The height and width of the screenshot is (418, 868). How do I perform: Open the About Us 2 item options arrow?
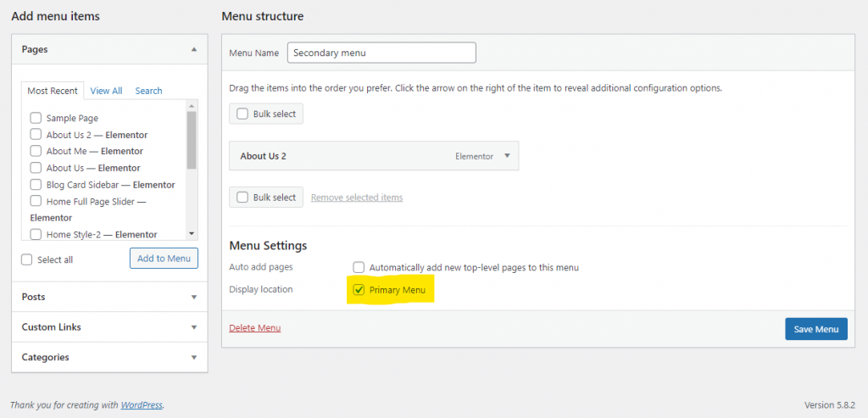(507, 155)
